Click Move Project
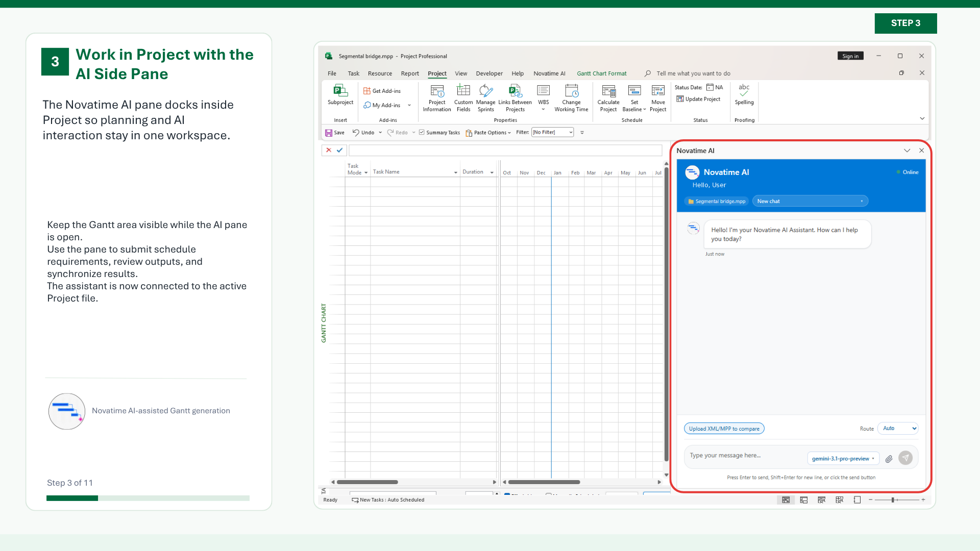980x551 pixels. 658,98
